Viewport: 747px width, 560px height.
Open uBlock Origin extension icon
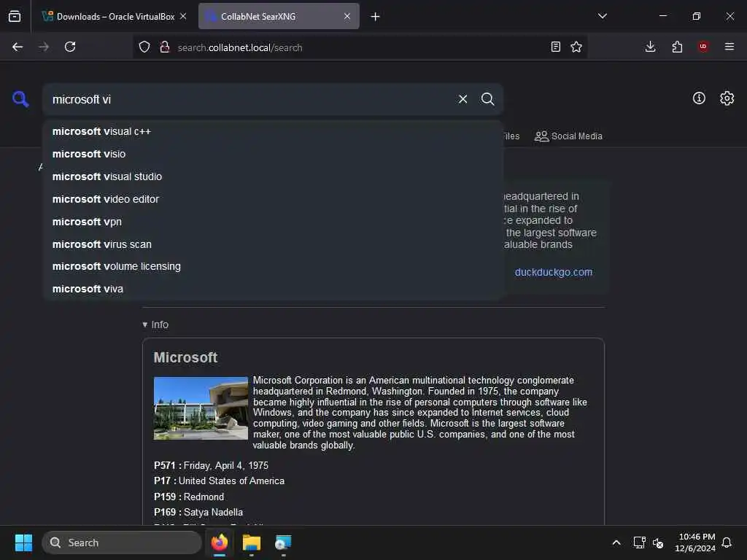703,47
